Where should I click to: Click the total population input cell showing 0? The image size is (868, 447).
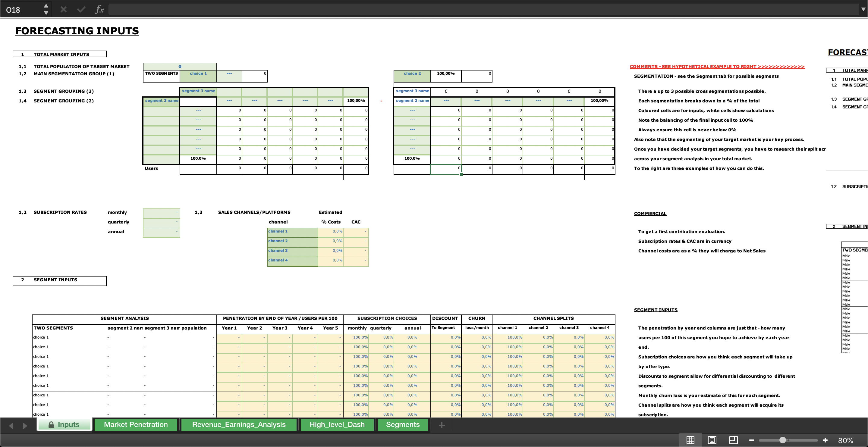pyautogui.click(x=180, y=66)
